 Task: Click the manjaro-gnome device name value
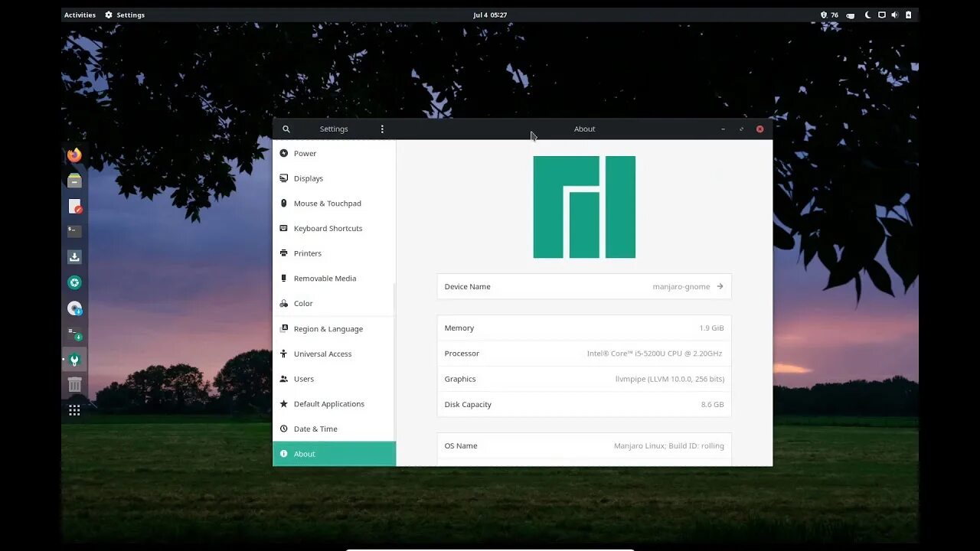tap(681, 287)
